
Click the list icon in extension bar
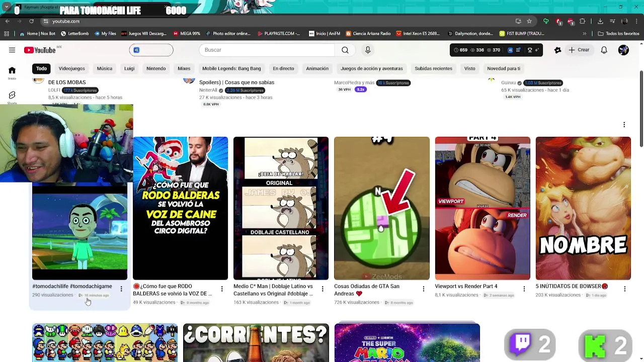pos(518,50)
